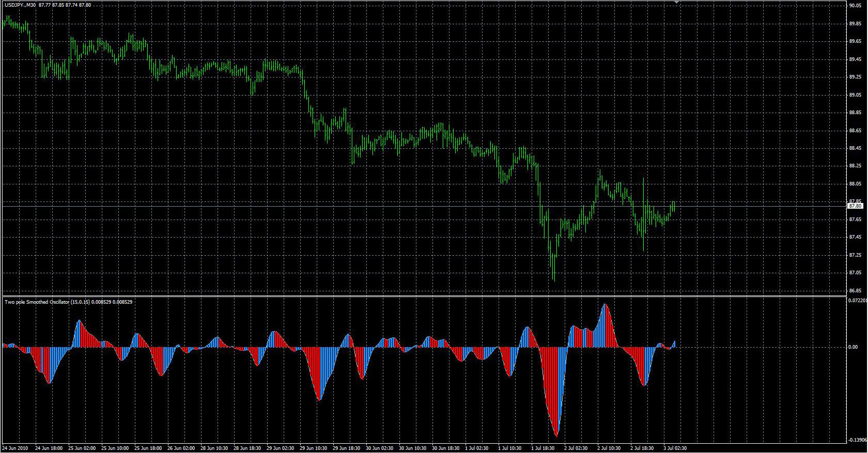
Task: Click the 30 Jun 02:30 time label
Action: click(379, 448)
